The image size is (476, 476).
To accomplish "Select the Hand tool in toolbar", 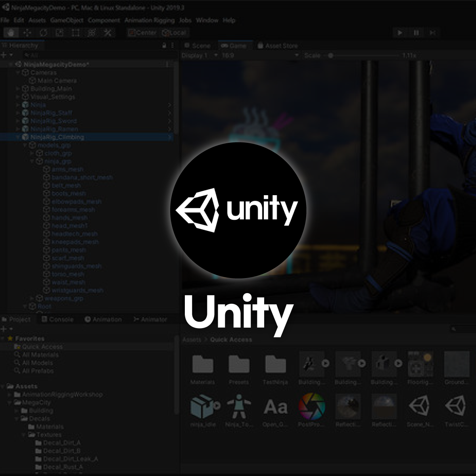I will point(12,33).
